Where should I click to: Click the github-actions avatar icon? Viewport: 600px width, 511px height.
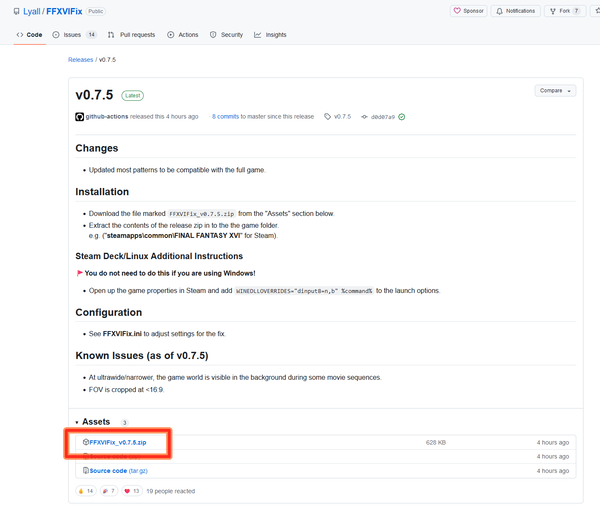click(80, 116)
